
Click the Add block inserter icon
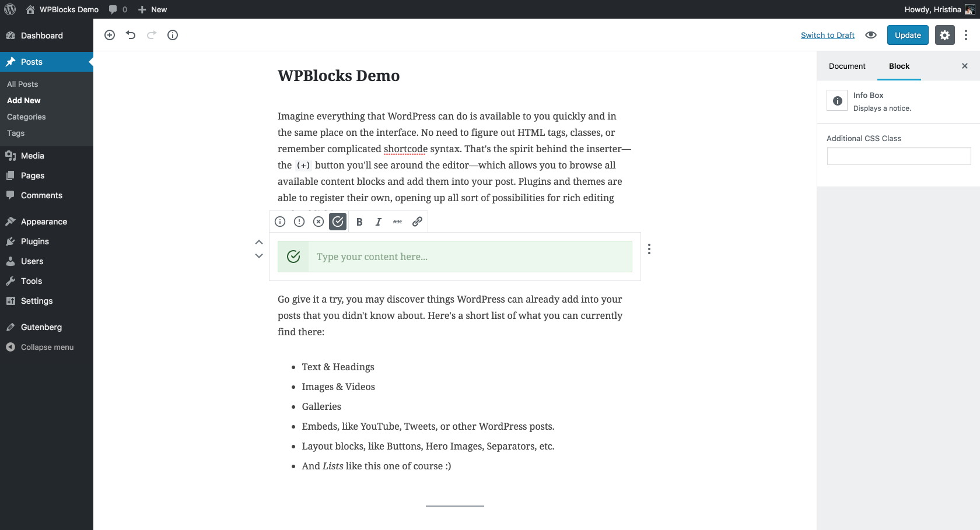point(110,35)
